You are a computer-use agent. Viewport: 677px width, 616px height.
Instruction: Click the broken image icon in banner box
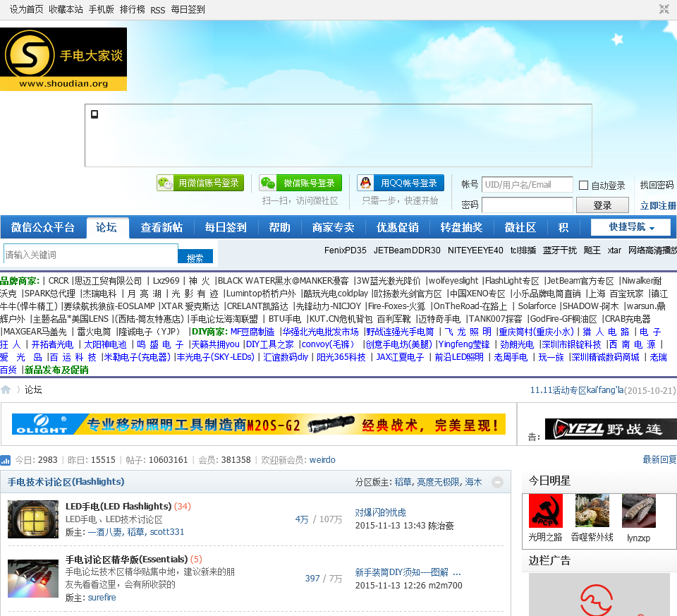94,114
